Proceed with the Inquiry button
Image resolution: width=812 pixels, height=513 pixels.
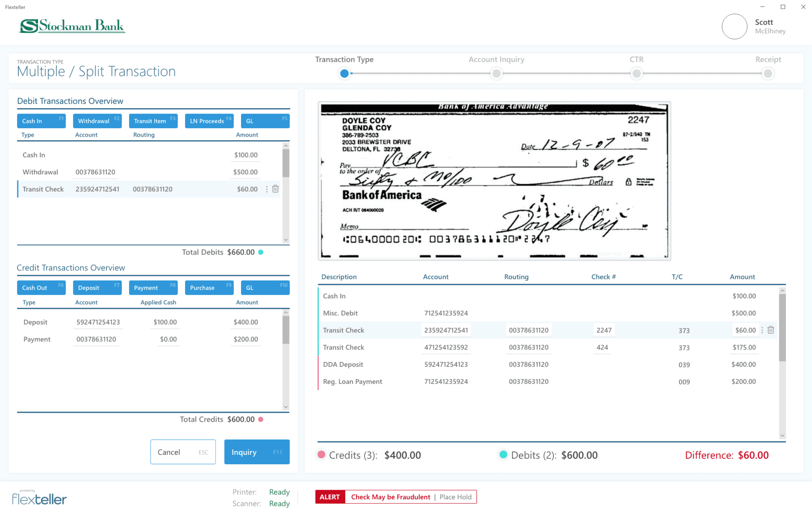pyautogui.click(x=257, y=452)
